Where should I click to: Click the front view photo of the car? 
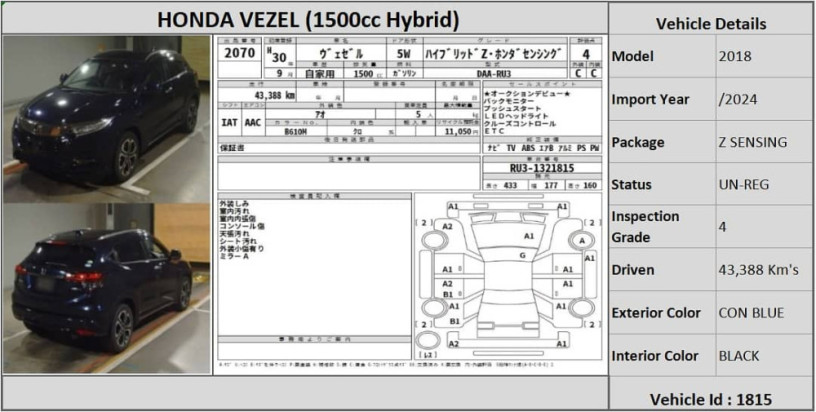point(105,118)
